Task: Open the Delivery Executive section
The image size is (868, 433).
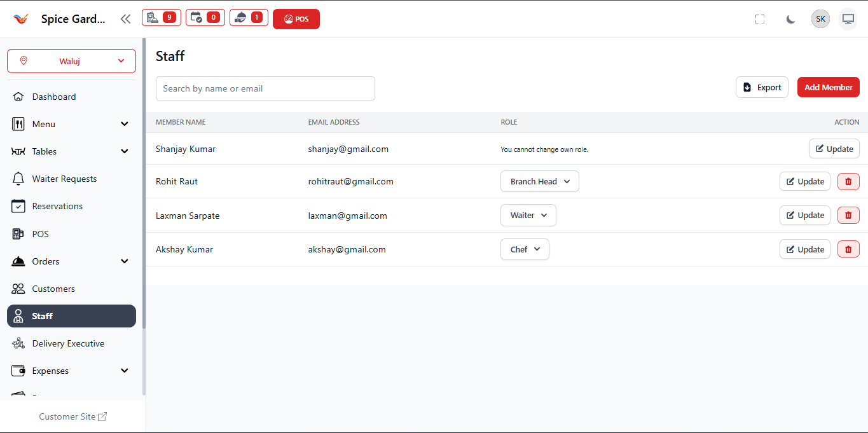Action: tap(68, 343)
